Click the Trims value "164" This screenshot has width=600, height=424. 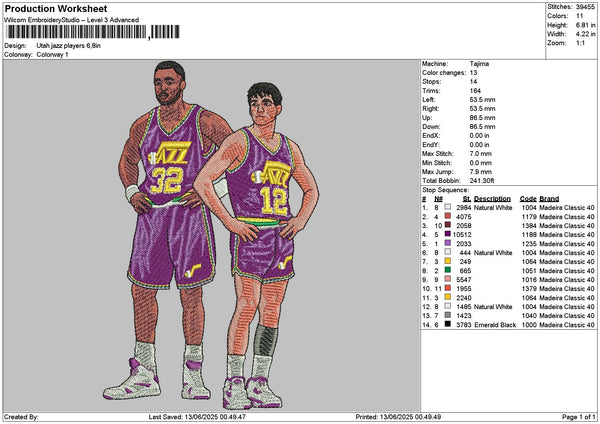pyautogui.click(x=475, y=91)
